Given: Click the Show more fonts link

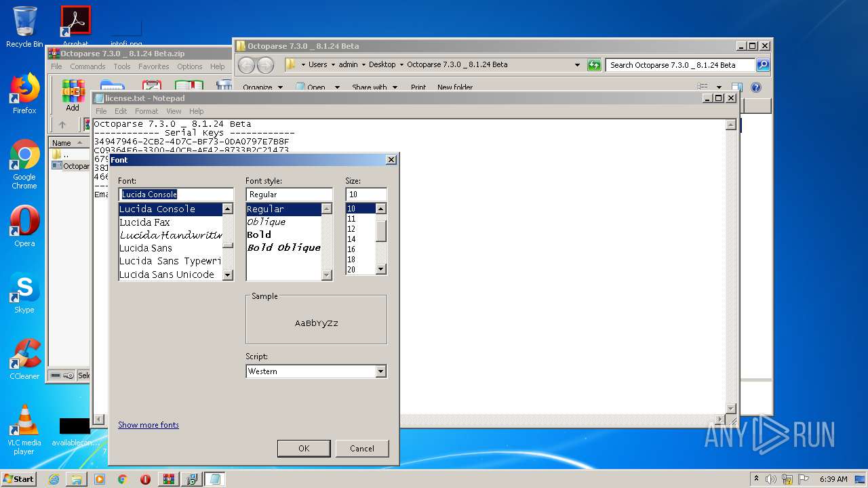Looking at the screenshot, I should coord(149,425).
